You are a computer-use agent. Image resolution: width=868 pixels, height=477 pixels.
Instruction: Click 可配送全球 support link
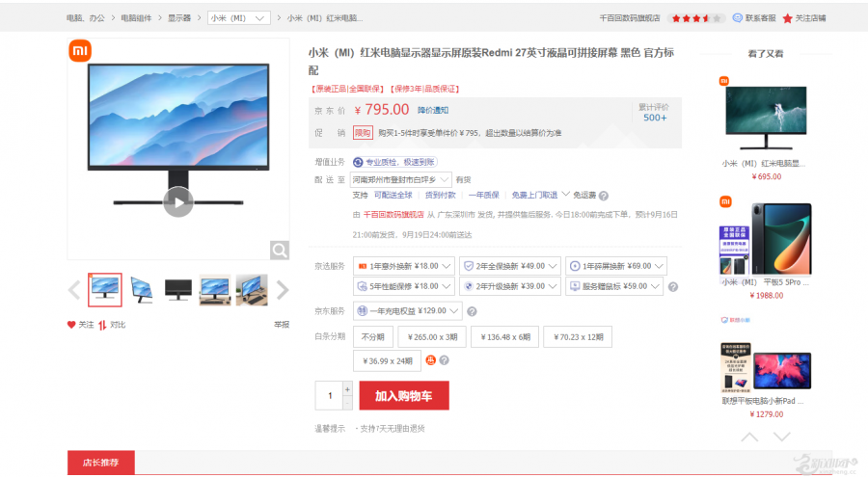[x=393, y=196]
